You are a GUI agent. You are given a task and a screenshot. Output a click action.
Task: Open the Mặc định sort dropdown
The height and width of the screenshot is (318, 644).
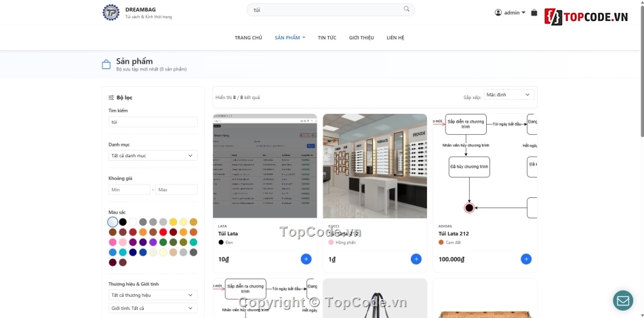pos(509,95)
